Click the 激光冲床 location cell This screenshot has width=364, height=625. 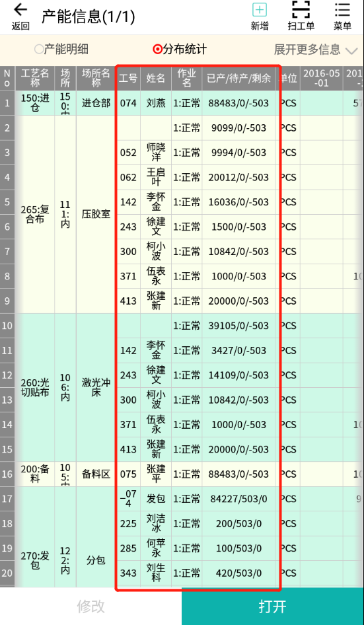coord(96,387)
